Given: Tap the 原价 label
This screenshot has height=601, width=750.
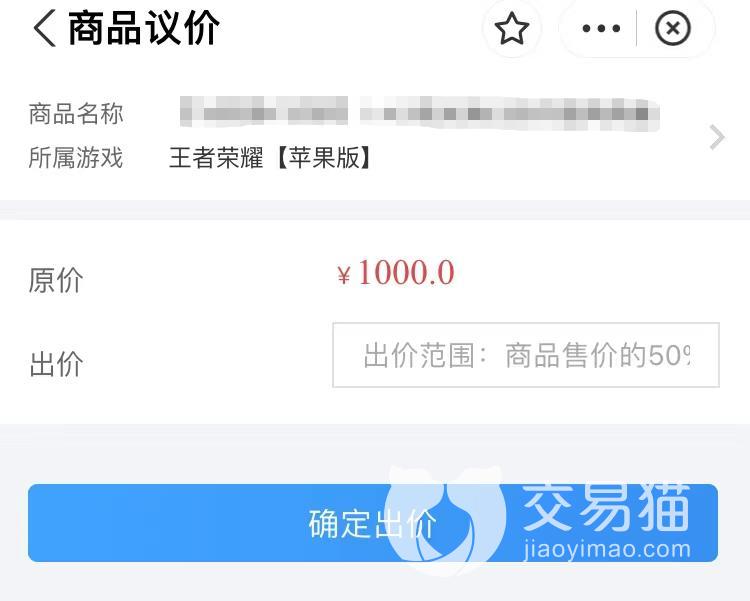Looking at the screenshot, I should click(x=56, y=280).
